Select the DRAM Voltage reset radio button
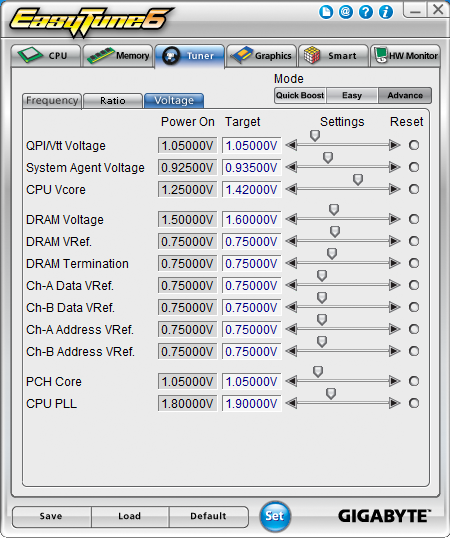450x538 pixels. click(414, 219)
